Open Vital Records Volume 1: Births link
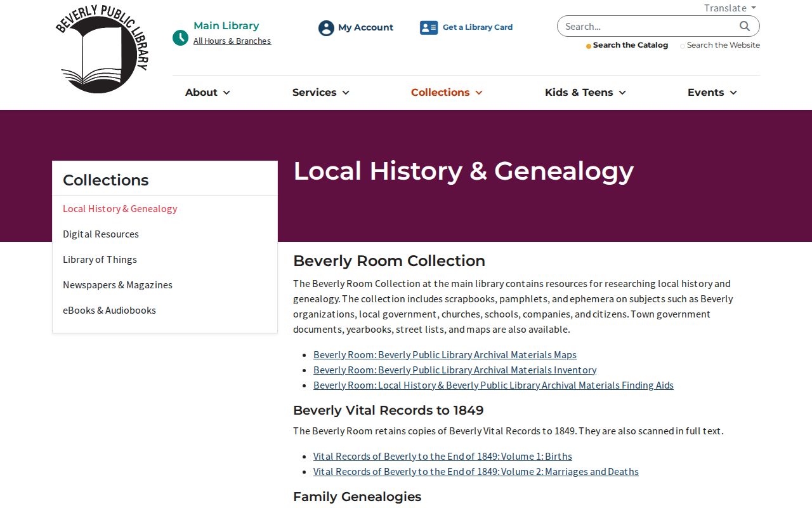Screen dimensions: 812x508 (443, 456)
